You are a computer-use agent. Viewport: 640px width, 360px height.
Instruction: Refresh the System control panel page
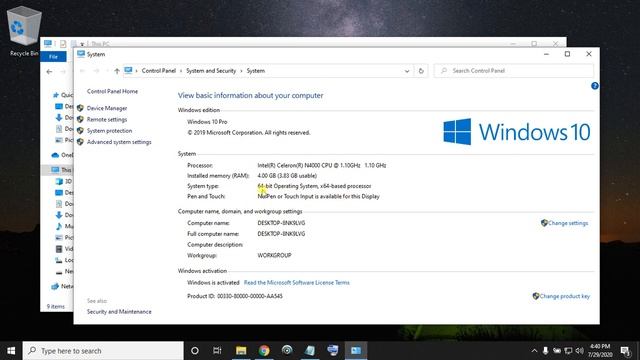(x=421, y=71)
